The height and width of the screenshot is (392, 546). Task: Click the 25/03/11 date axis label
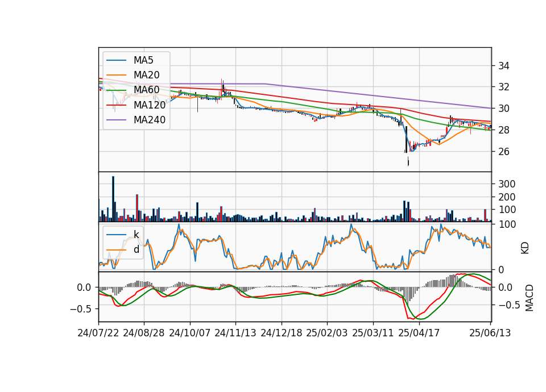[373, 333]
